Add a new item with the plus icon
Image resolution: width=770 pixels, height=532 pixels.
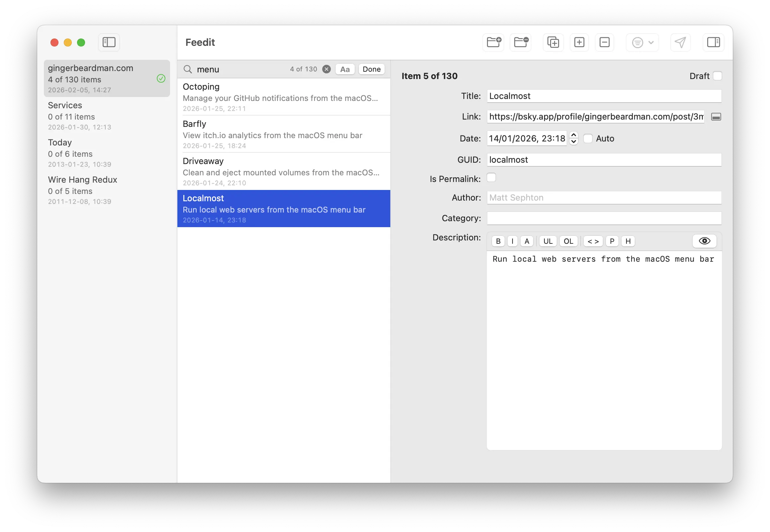pyautogui.click(x=579, y=42)
